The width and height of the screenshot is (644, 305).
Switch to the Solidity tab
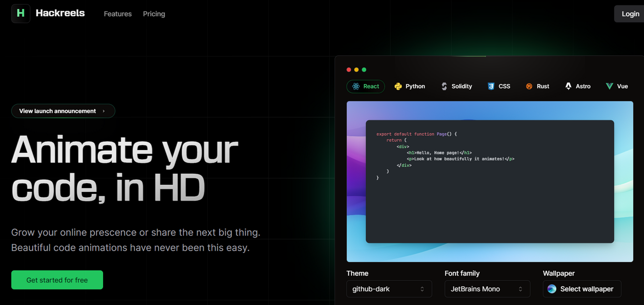tap(456, 87)
